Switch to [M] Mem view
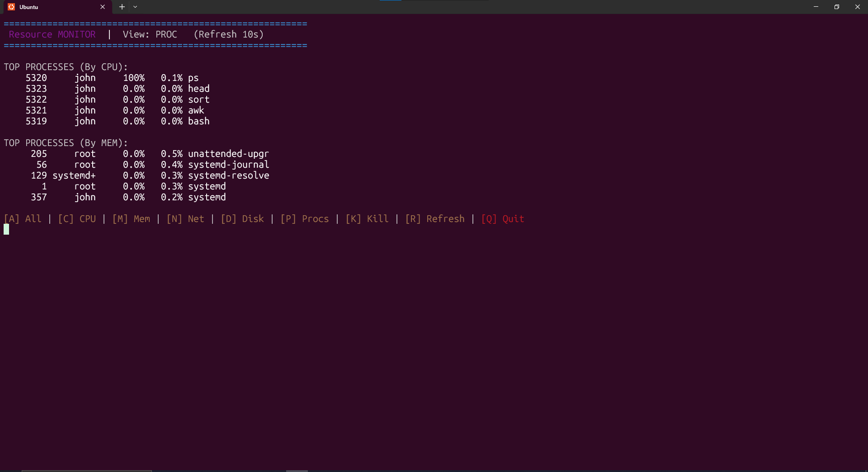 [x=131, y=218]
